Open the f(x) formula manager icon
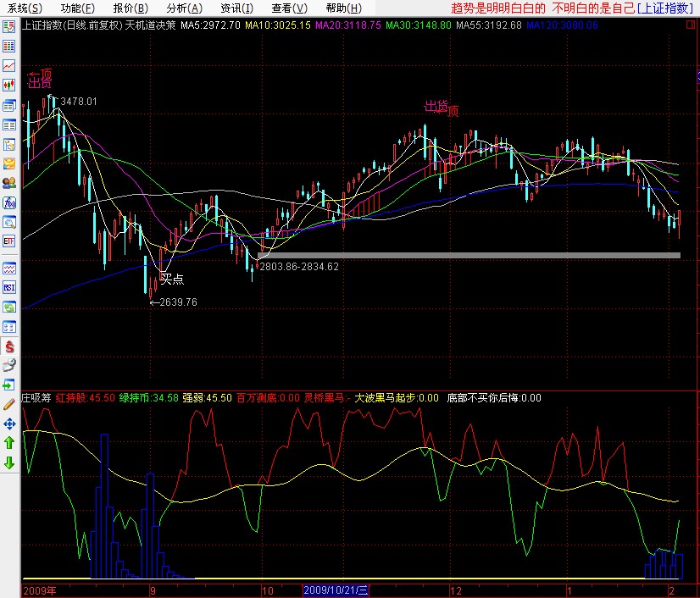 tap(9, 202)
